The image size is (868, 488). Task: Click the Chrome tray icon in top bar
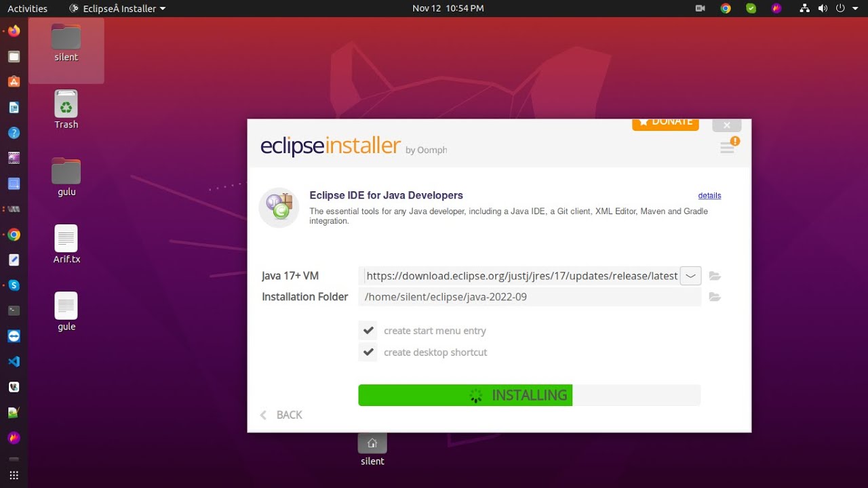pyautogui.click(x=726, y=9)
